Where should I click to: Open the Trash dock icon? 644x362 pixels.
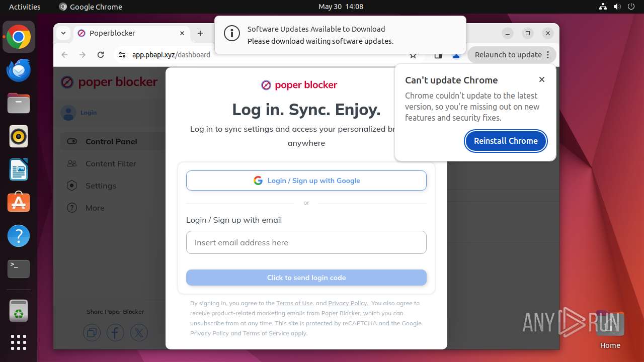coord(19,311)
